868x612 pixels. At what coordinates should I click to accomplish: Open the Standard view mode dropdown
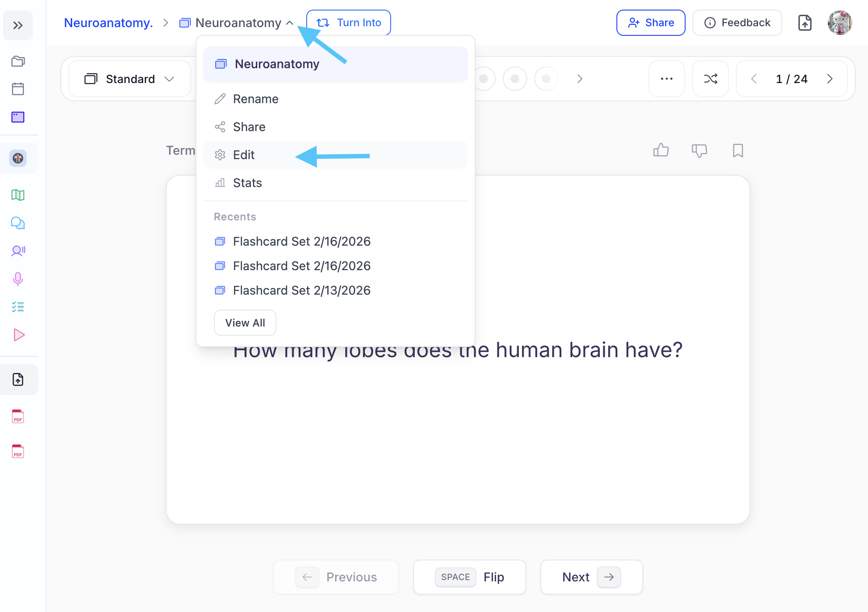click(130, 79)
